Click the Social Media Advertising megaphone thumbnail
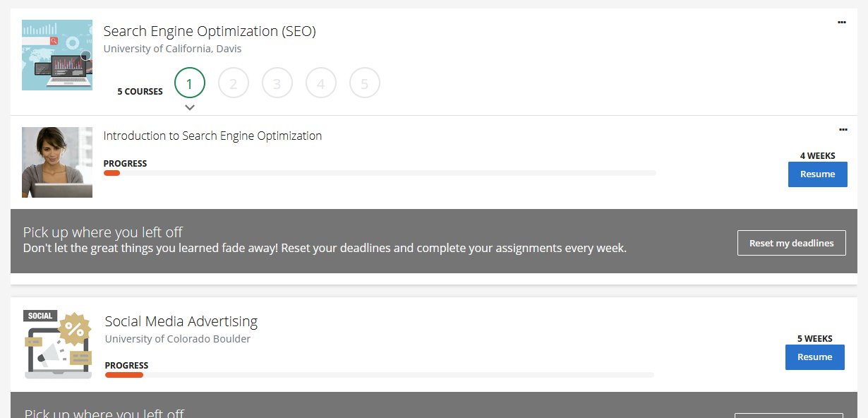This screenshot has height=418, width=868. coord(59,345)
